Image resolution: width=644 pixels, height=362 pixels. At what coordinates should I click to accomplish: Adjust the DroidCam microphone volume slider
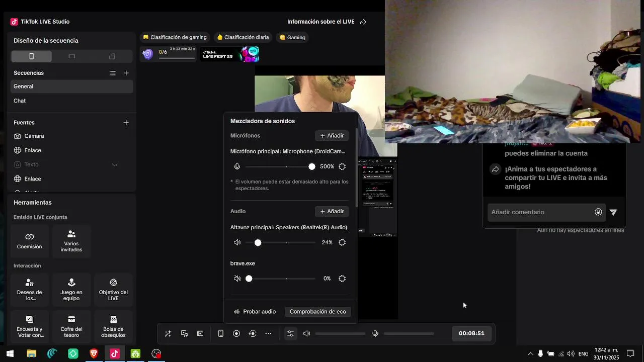coord(280,166)
